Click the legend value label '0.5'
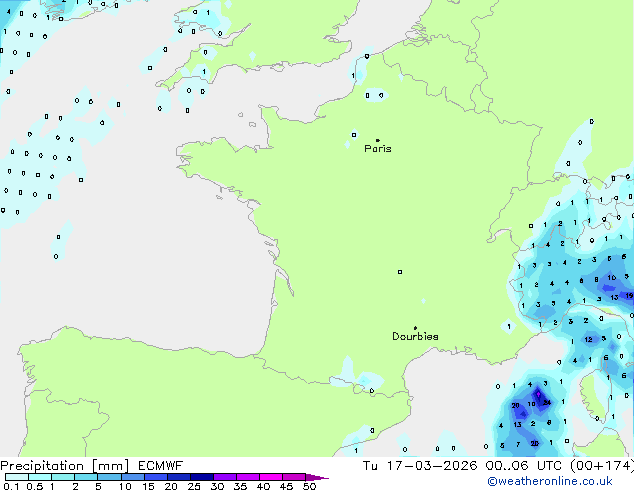 click(35, 486)
